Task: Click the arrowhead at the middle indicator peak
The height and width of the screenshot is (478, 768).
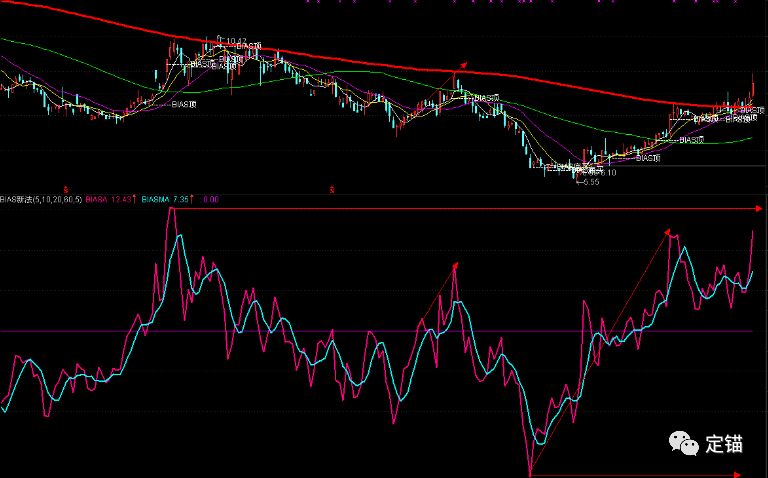Action: 455,265
